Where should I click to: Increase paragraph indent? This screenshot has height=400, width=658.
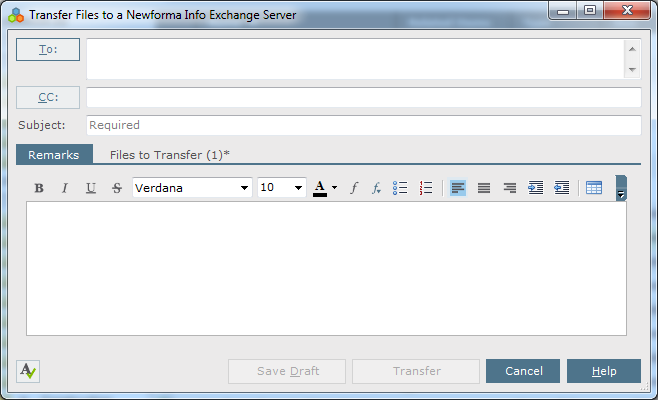(535, 188)
